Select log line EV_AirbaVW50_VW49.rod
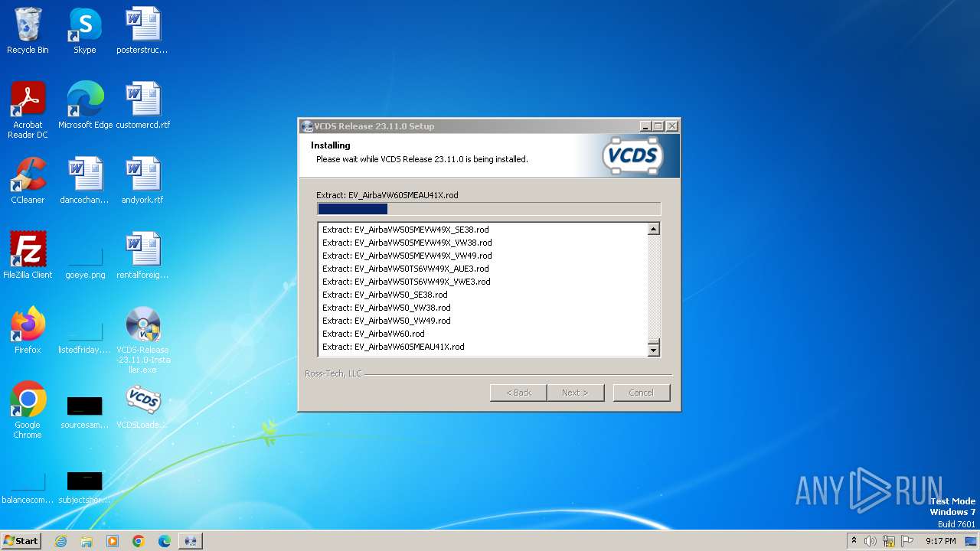980x551 pixels. click(386, 321)
